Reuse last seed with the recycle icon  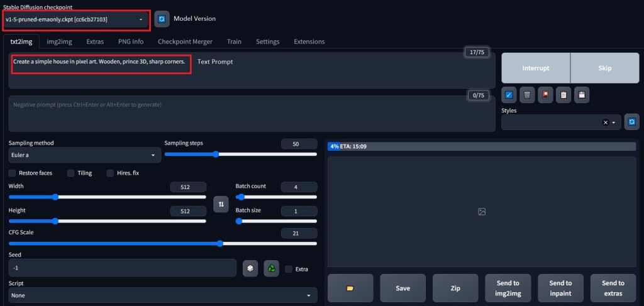271,269
